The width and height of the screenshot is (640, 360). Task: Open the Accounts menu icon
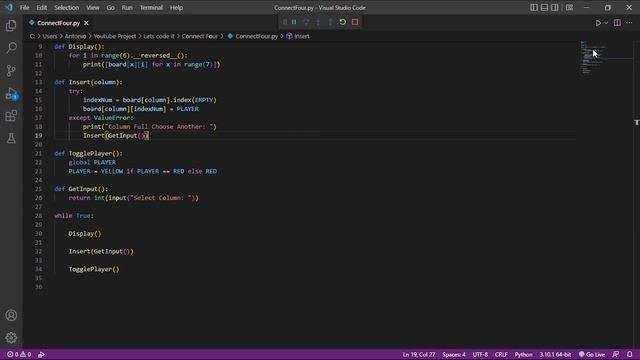point(11,315)
